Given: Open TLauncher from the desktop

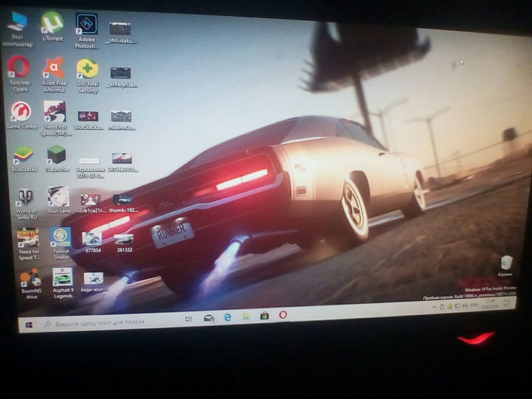Looking at the screenshot, I should coord(57,159).
